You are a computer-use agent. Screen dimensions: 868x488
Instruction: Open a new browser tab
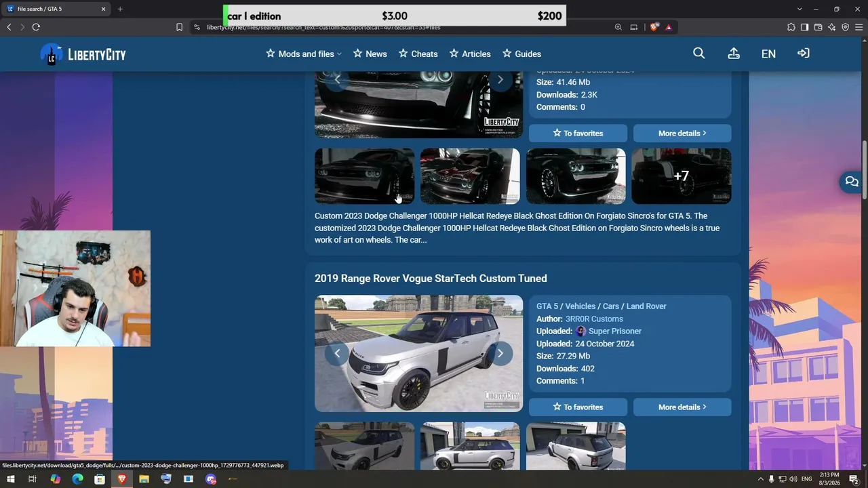point(120,9)
